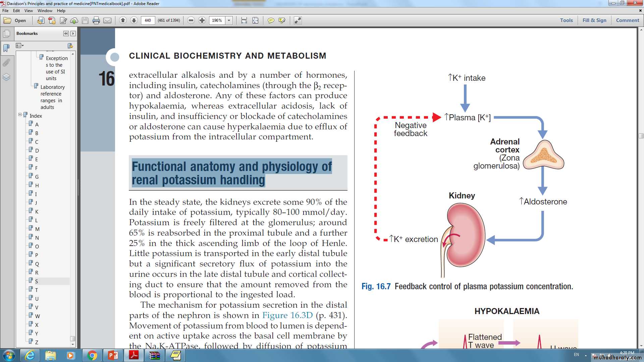Image resolution: width=644 pixels, height=362 pixels.
Task: Open the View menu
Action: pos(29,11)
